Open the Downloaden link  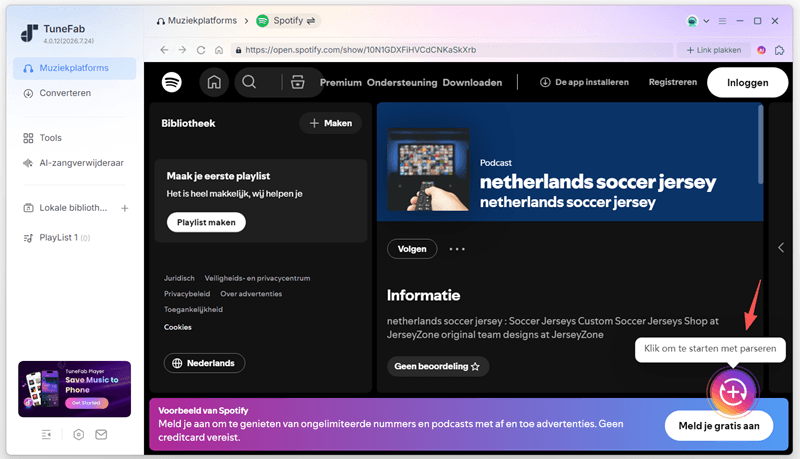[x=472, y=83]
